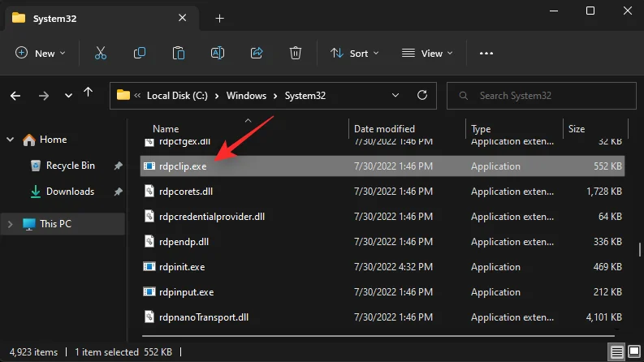Click the search magnifier icon
Viewport: 644px width, 362px height.
[x=463, y=96]
